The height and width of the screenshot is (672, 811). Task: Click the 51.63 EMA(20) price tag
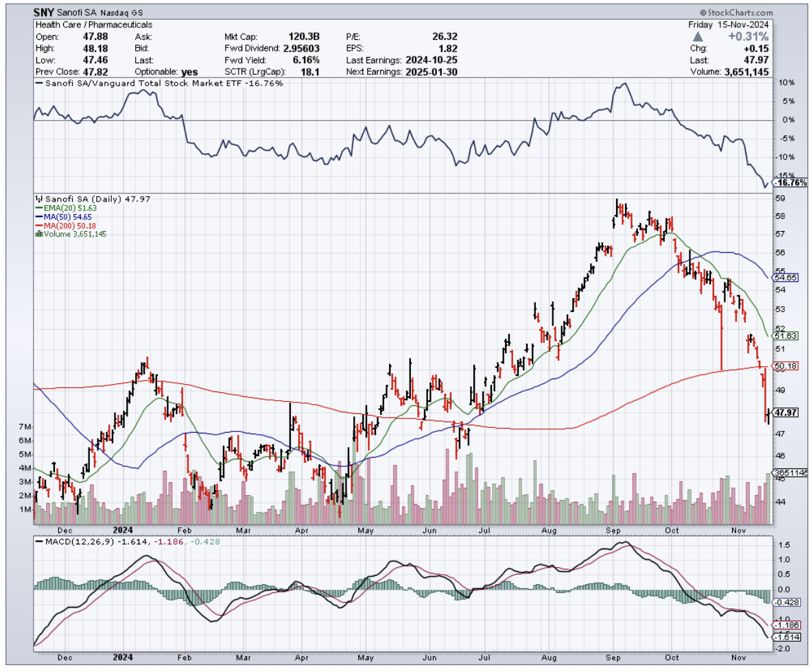tap(787, 336)
